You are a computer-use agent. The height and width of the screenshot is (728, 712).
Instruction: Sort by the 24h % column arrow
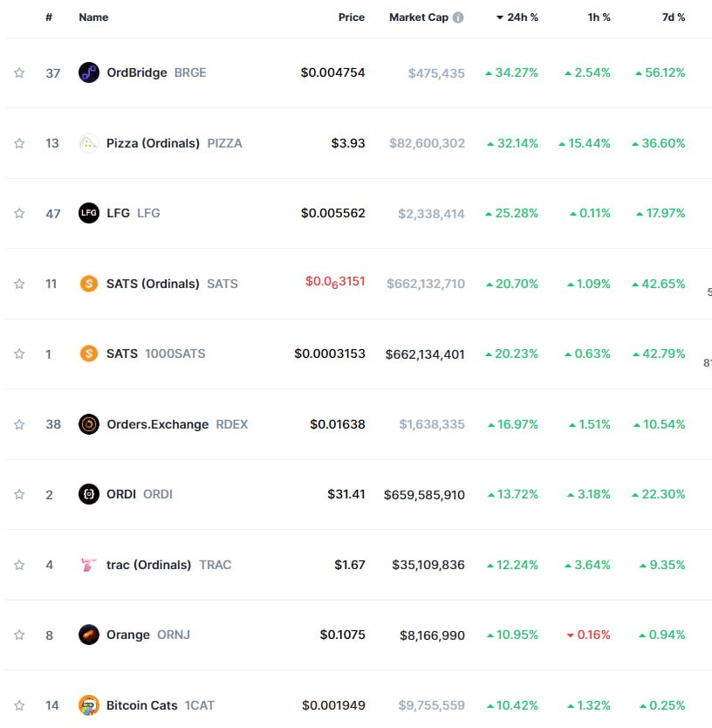500,17
